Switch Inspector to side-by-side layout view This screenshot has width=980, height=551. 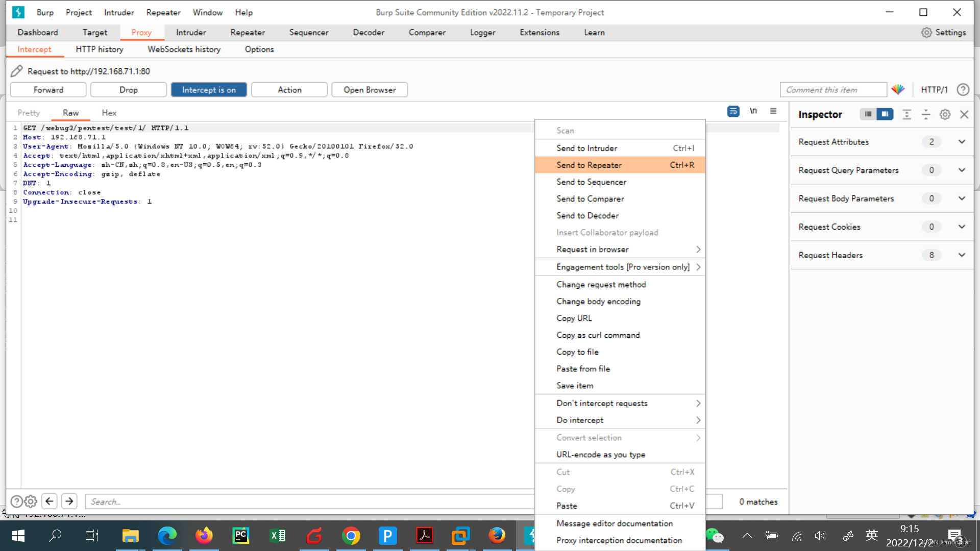pos(885,114)
